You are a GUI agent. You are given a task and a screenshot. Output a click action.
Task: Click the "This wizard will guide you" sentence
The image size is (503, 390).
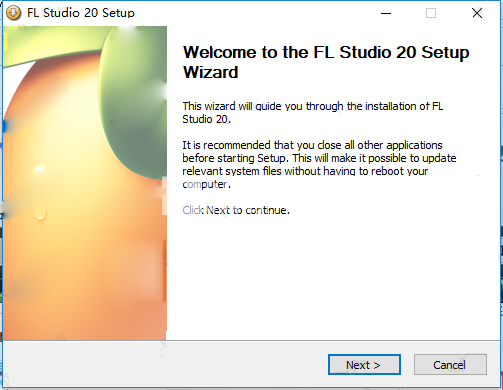pos(313,112)
